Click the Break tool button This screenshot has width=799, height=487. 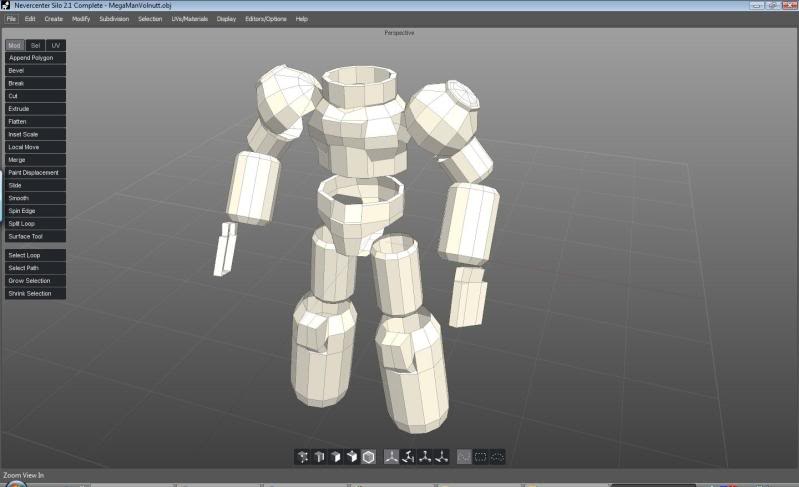[x=35, y=83]
